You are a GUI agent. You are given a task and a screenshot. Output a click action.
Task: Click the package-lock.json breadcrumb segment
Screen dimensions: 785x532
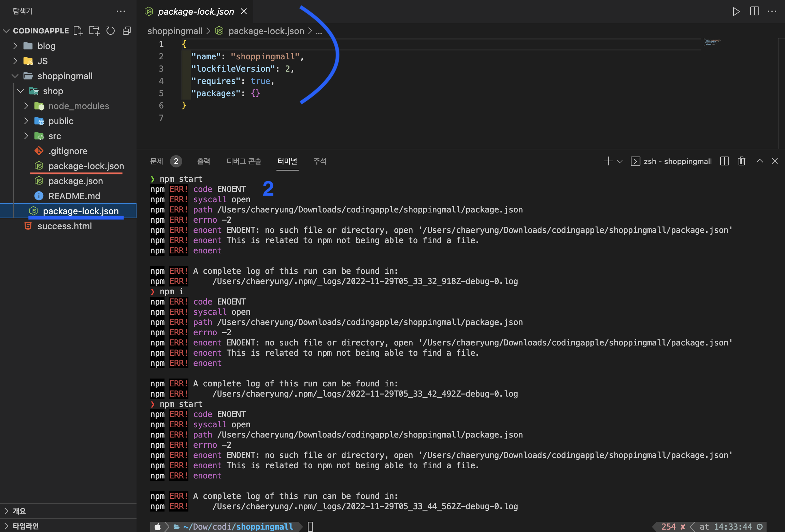click(x=266, y=31)
